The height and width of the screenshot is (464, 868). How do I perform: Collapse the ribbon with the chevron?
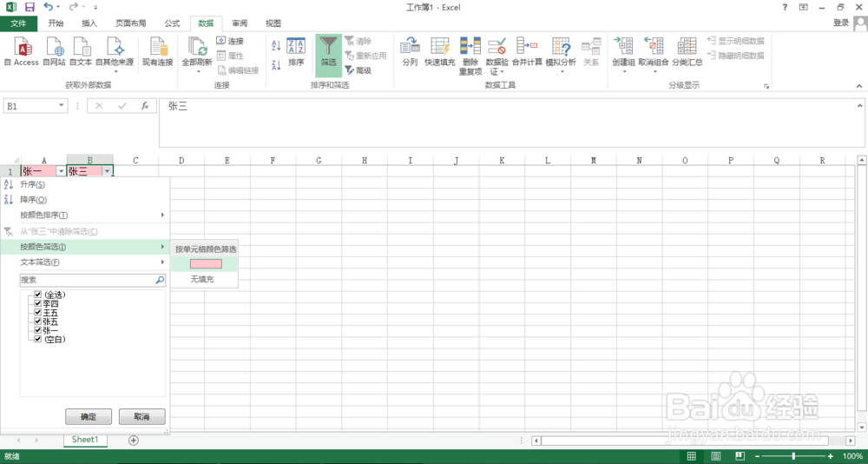point(859,86)
